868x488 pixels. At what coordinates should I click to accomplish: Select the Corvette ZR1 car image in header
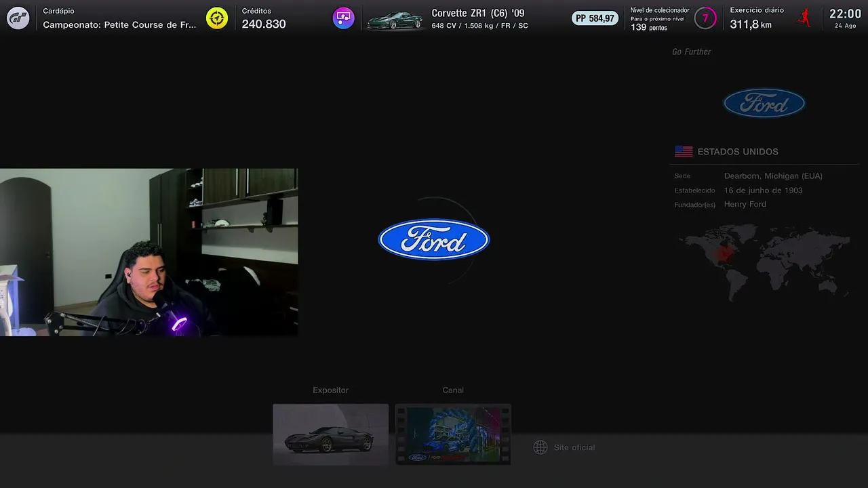(x=395, y=20)
